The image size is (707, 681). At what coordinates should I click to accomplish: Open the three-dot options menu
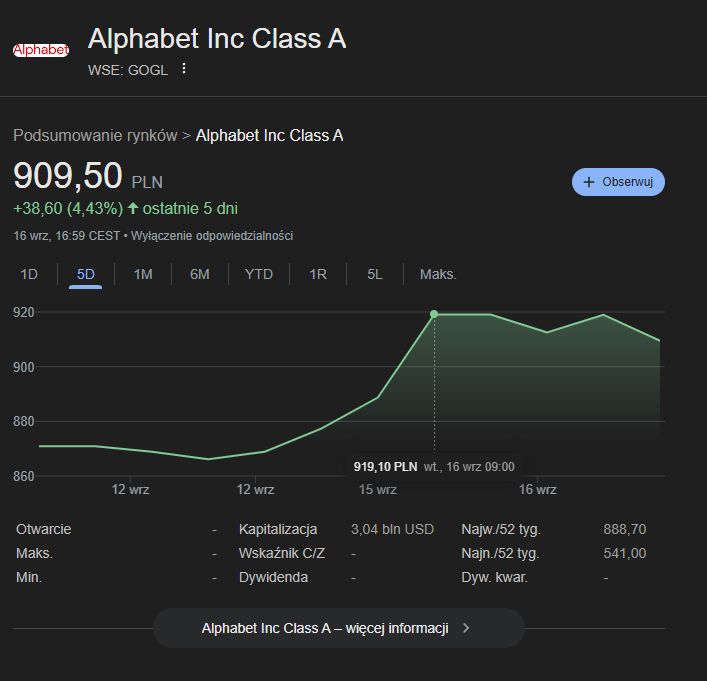point(184,69)
